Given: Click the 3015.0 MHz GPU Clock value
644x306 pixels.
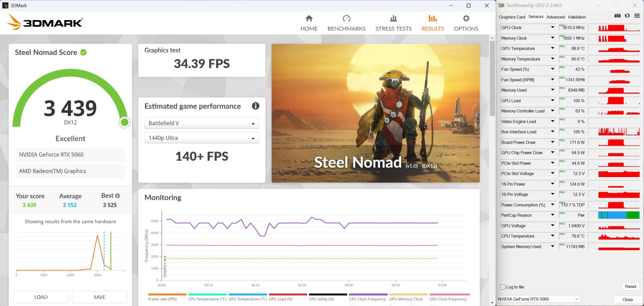Looking at the screenshot, I should point(574,28).
